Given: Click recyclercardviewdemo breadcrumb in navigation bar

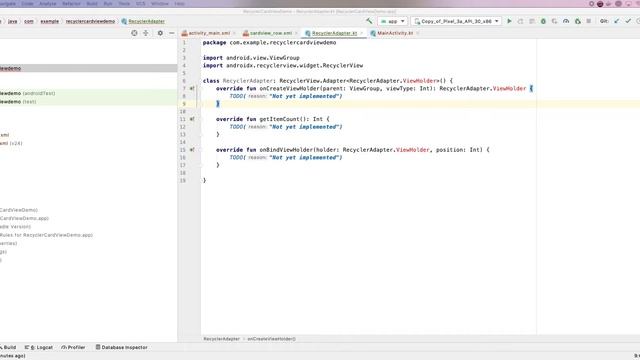Looking at the screenshot, I should point(90,21).
